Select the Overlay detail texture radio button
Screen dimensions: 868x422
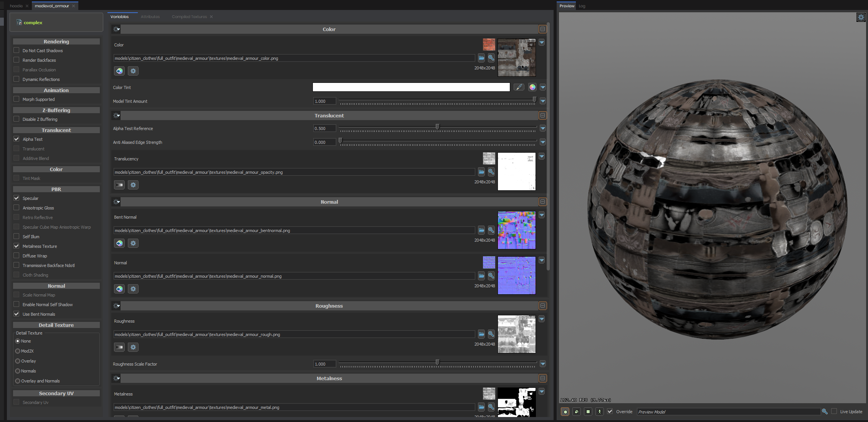pos(18,361)
